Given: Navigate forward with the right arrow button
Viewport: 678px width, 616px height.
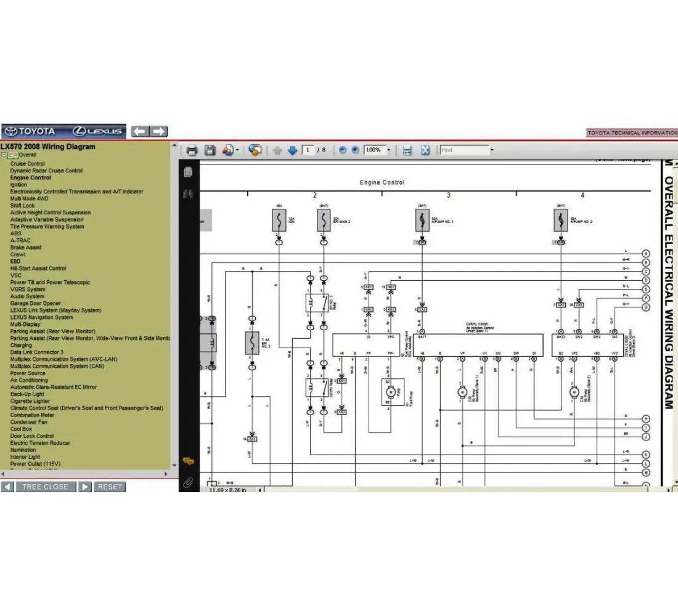Looking at the screenshot, I should click(159, 131).
